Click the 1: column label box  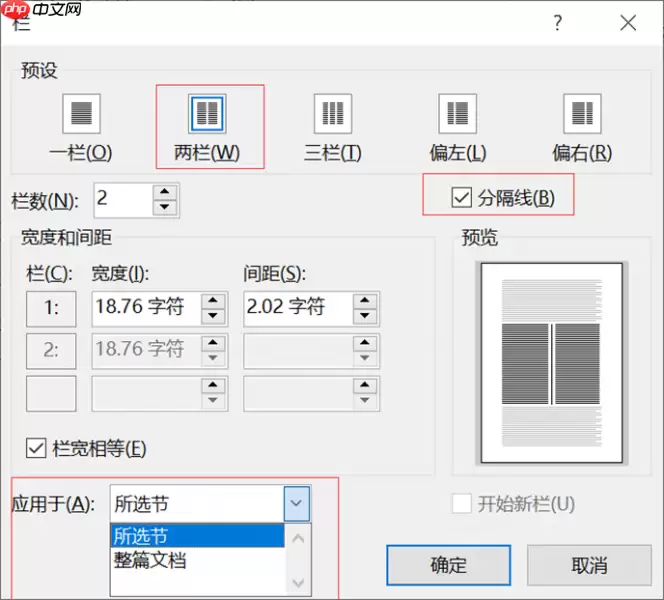pyautogui.click(x=51, y=308)
